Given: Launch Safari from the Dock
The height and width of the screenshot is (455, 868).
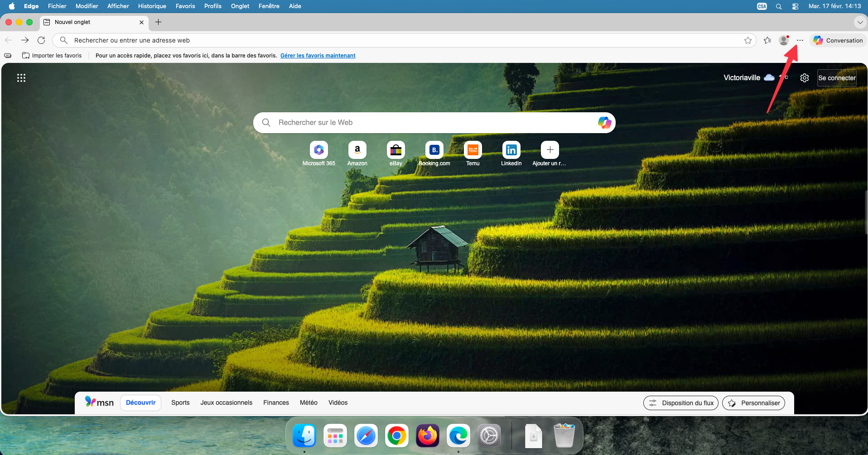Looking at the screenshot, I should [366, 436].
